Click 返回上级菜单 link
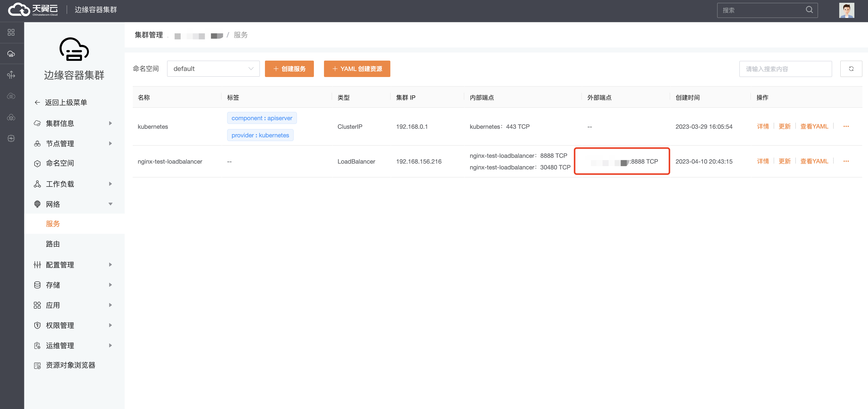868x409 pixels. 66,103
